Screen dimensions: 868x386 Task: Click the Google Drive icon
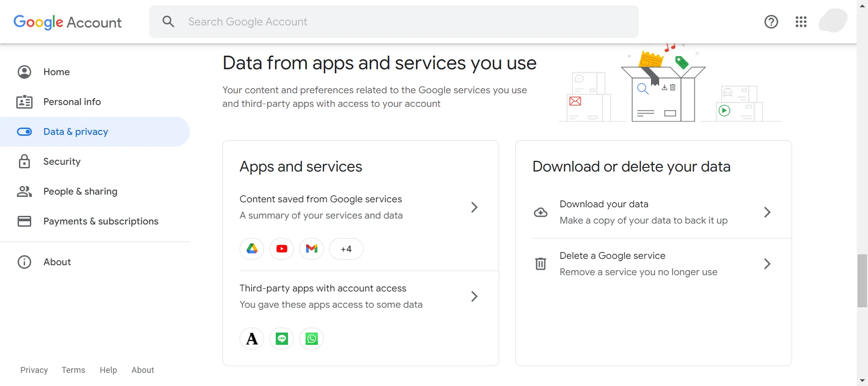click(252, 249)
